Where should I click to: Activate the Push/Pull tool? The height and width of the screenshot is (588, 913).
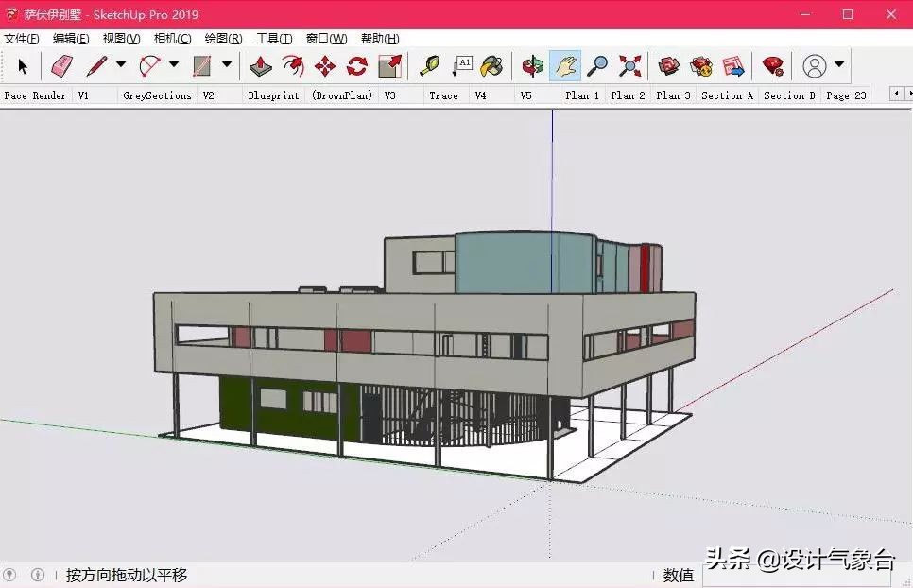click(x=260, y=66)
